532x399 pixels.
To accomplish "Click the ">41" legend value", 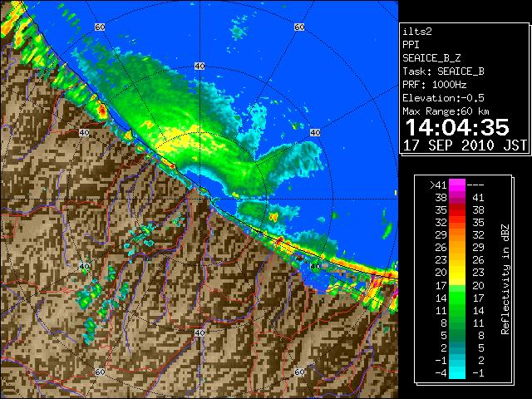I will point(438,185).
